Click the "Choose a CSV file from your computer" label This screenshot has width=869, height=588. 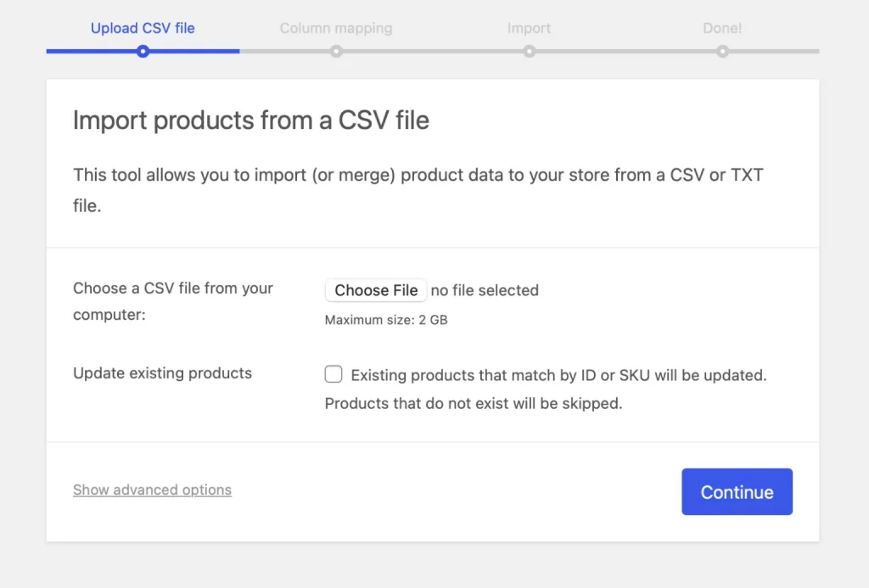pos(173,301)
